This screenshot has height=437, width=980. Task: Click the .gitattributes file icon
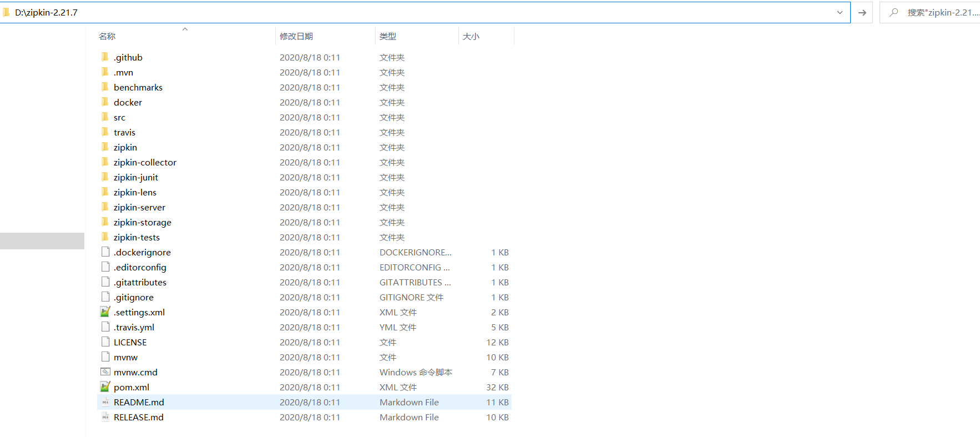(105, 282)
